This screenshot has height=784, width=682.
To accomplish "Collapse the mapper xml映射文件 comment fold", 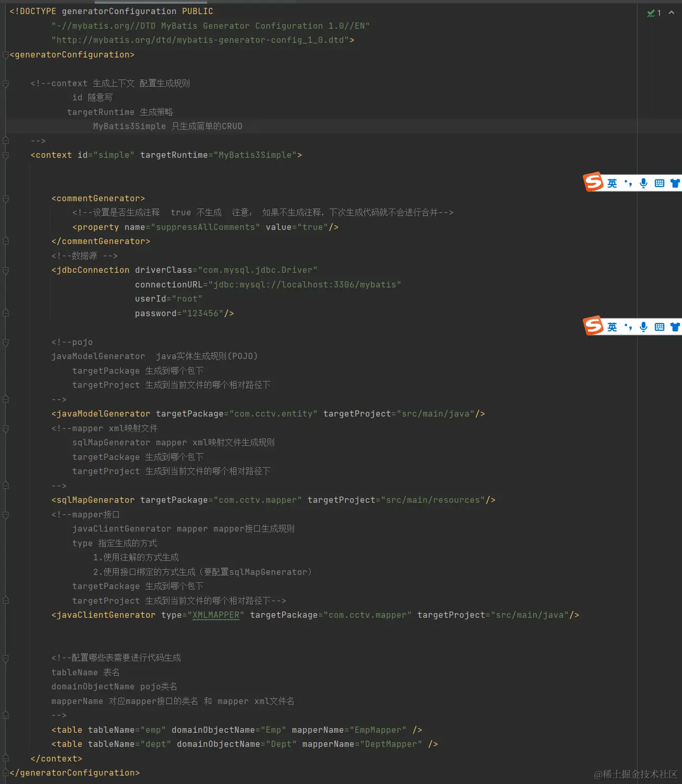I will click(x=6, y=429).
